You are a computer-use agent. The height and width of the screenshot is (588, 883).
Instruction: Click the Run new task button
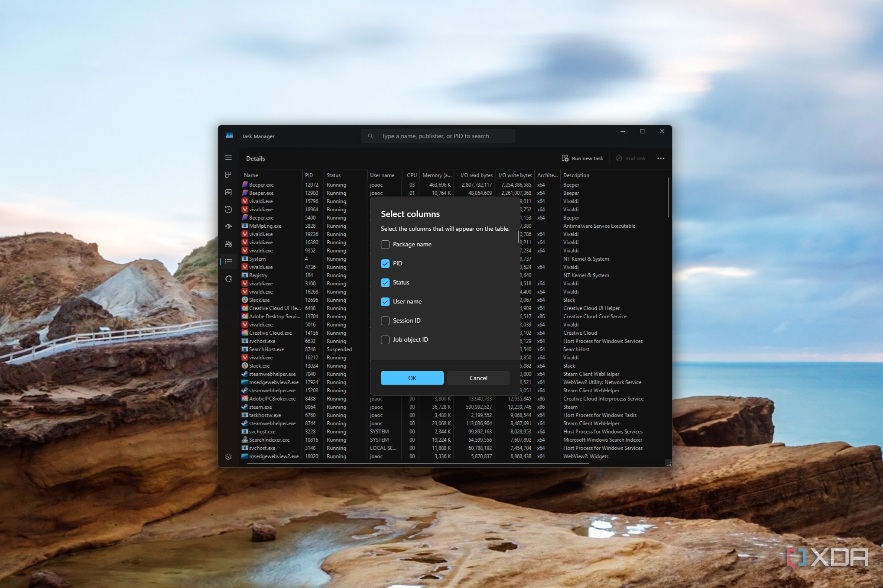coord(582,158)
